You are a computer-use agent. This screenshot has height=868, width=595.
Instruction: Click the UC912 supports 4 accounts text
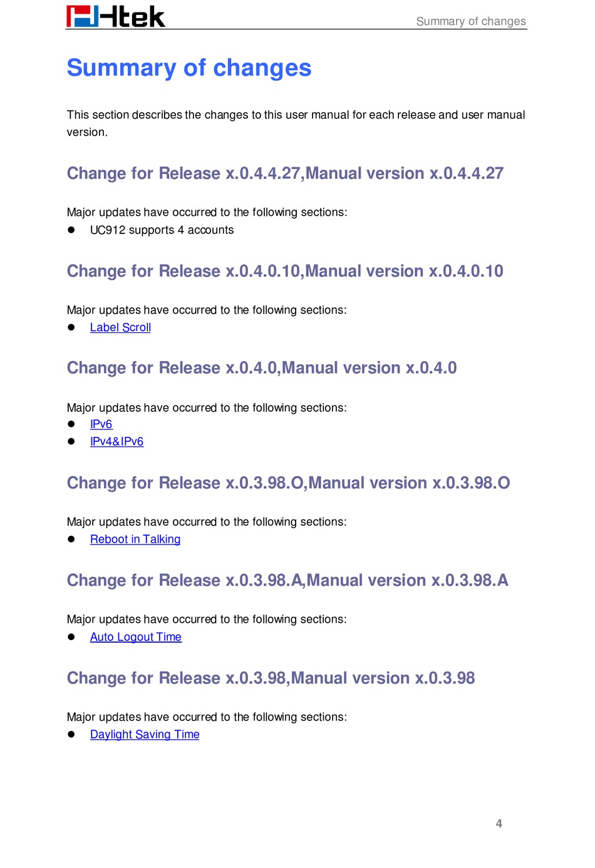click(x=162, y=230)
